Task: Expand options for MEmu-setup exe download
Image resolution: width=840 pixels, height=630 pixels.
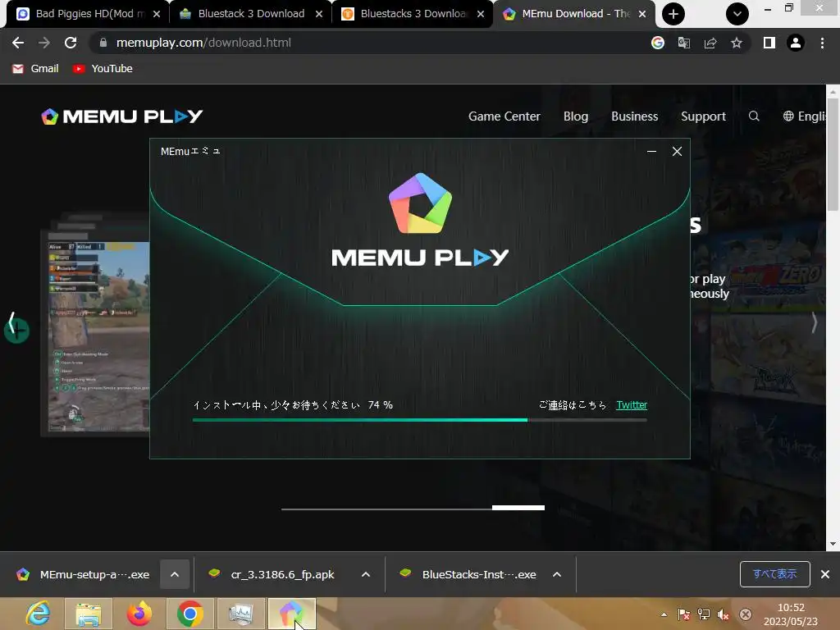Action: 175,574
